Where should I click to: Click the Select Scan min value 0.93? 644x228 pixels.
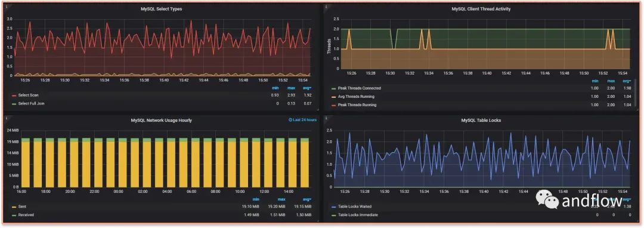pos(275,95)
